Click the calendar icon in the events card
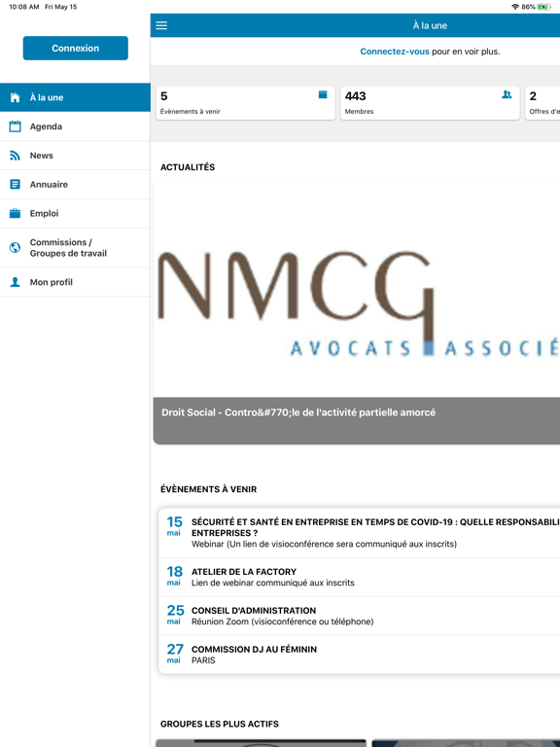This screenshot has width=560, height=747. point(323,94)
